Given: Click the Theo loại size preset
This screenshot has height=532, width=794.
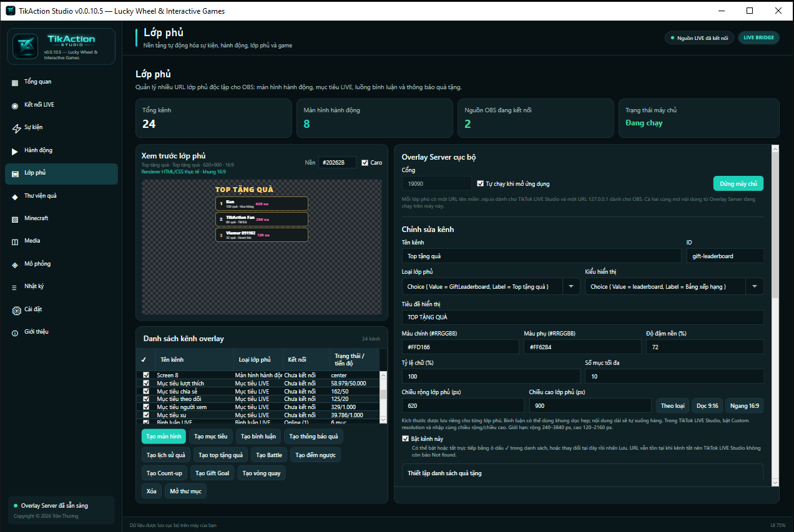Looking at the screenshot, I should pyautogui.click(x=672, y=406).
